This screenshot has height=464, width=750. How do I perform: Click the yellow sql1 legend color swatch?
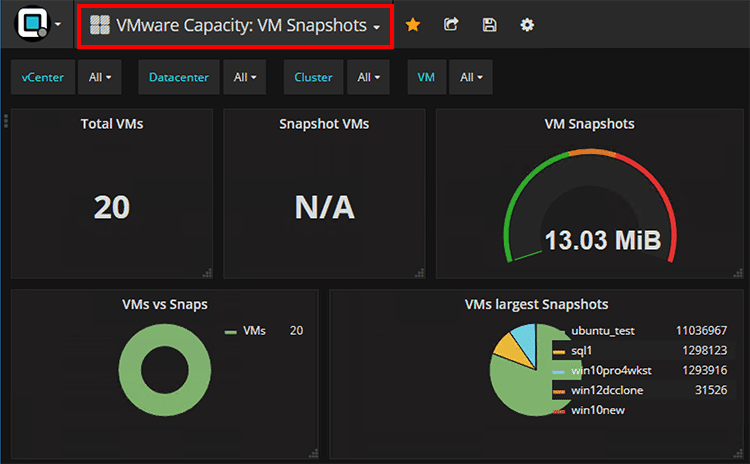(559, 352)
